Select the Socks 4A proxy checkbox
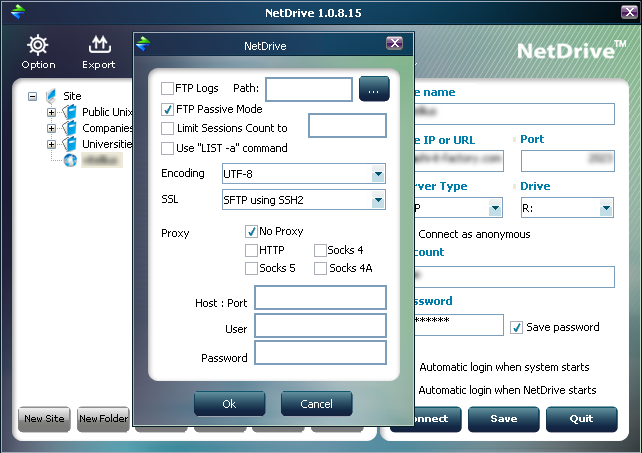This screenshot has width=642, height=453. 320,268
